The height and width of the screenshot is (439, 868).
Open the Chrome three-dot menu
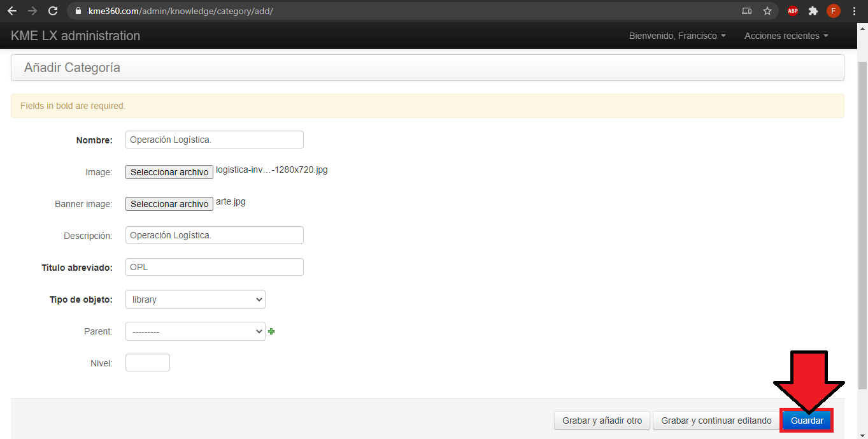[x=854, y=11]
